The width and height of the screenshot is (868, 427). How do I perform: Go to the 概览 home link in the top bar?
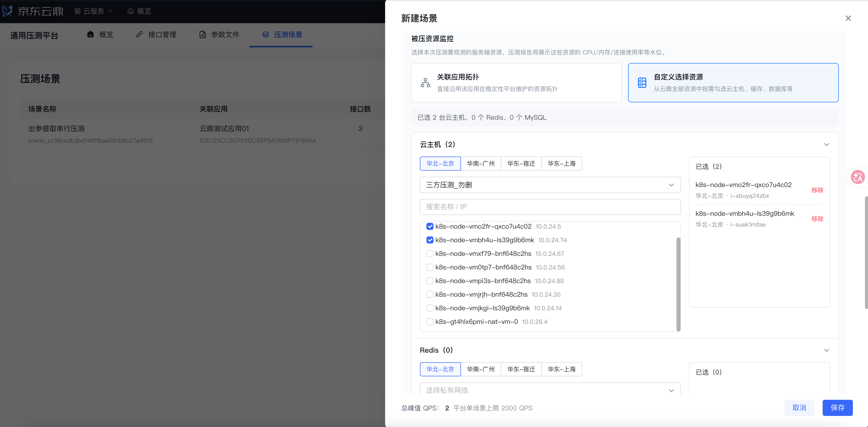point(139,11)
